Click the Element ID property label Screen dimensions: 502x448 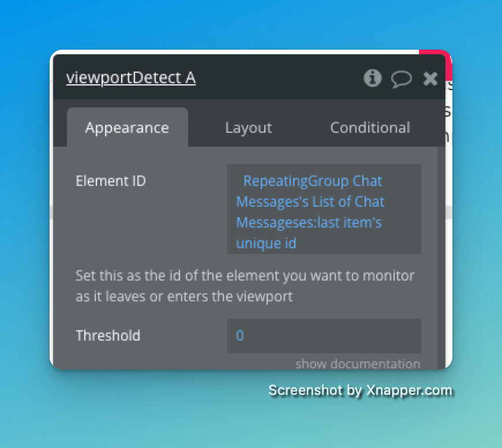pos(111,181)
